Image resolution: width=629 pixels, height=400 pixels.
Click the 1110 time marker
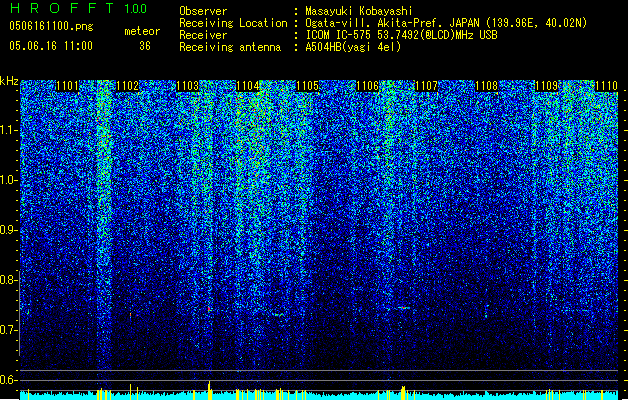(x=606, y=86)
